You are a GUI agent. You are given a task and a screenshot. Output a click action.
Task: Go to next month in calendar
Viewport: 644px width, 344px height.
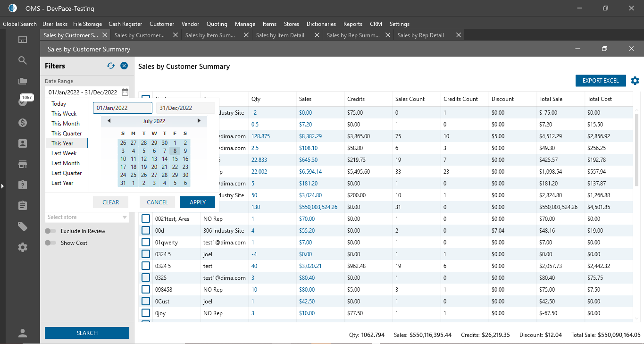[199, 121]
